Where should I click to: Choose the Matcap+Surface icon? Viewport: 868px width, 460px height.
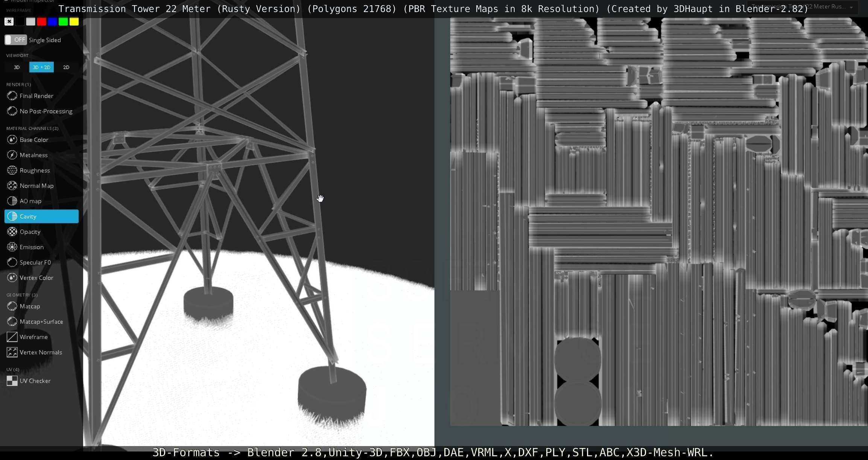[12, 321]
